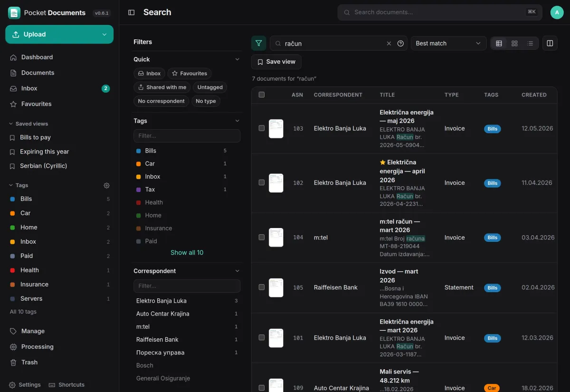Check the row for ASN 102
Screen dimensions: 570x392
click(261, 182)
